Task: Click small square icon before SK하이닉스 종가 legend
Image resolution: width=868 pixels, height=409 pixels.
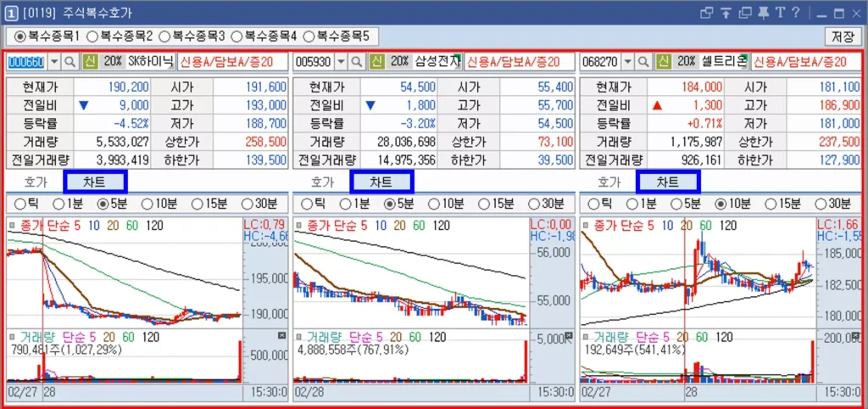Action: (12, 226)
